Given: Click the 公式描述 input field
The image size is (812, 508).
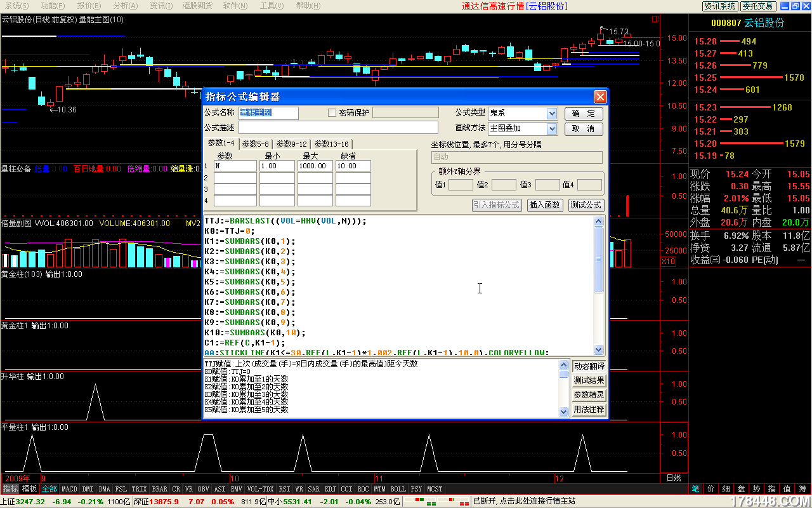Looking at the screenshot, I should (339, 128).
